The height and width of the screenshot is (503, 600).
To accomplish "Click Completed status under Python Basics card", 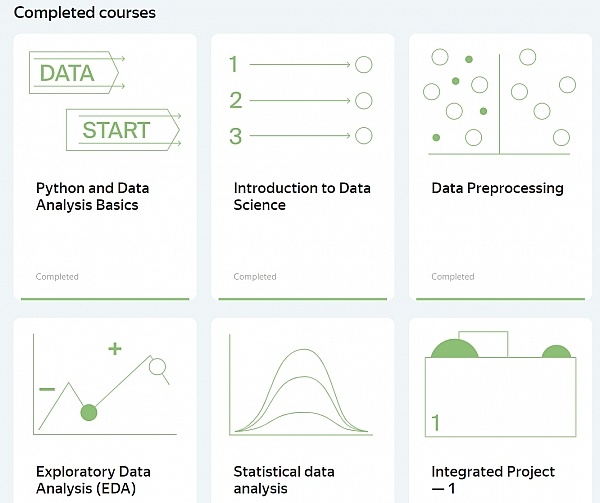I will 57,277.
